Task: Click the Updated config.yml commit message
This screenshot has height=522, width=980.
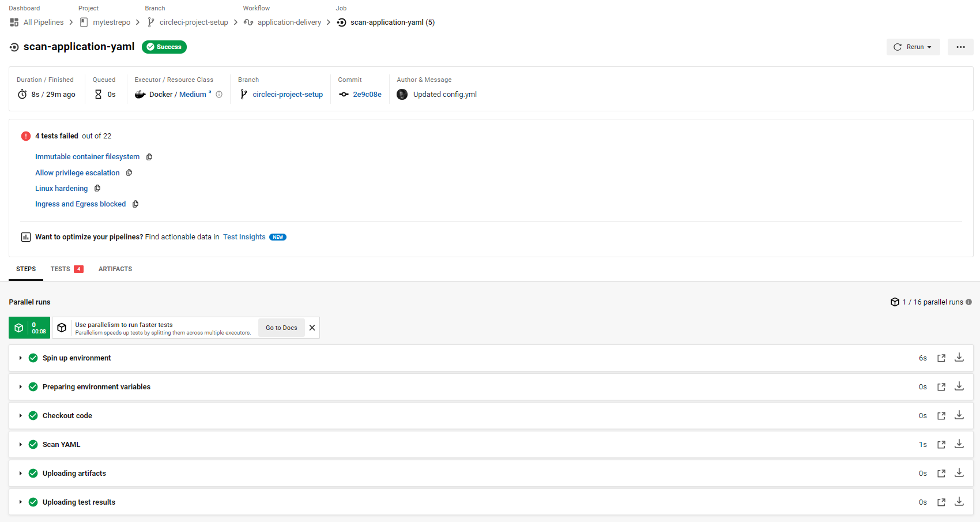Action: 445,95
